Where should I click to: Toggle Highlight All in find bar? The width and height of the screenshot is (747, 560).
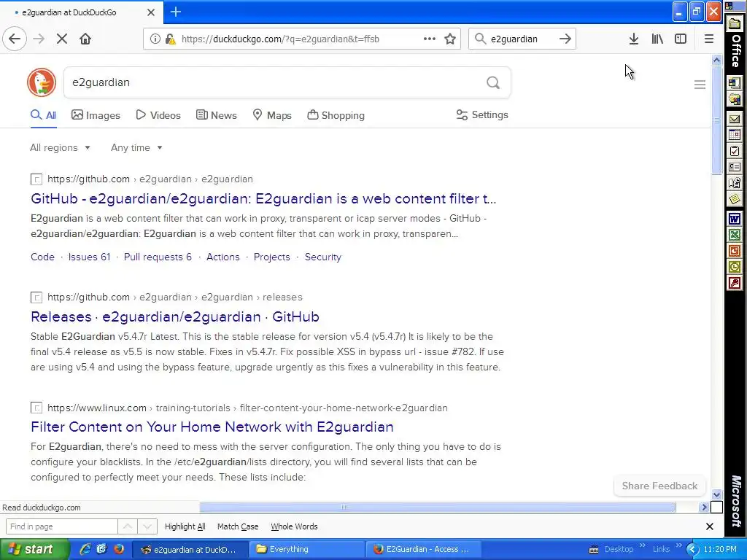point(185,526)
